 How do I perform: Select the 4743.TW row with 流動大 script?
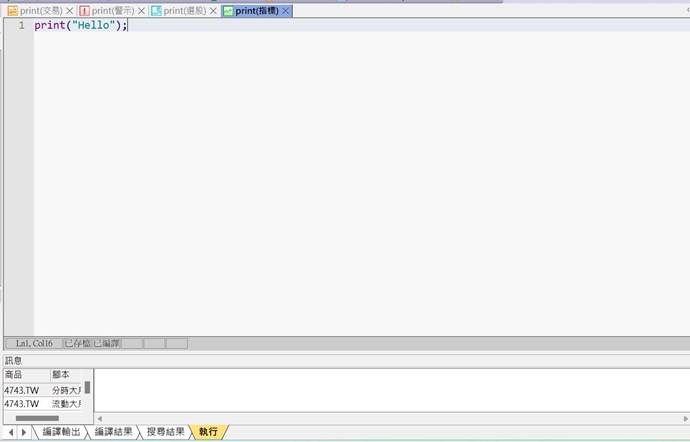point(42,404)
